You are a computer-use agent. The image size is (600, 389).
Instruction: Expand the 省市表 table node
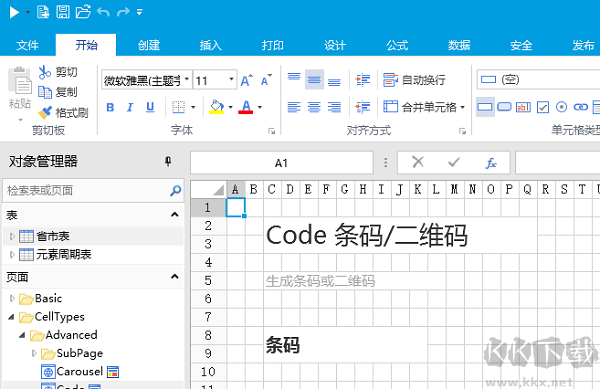(x=12, y=236)
